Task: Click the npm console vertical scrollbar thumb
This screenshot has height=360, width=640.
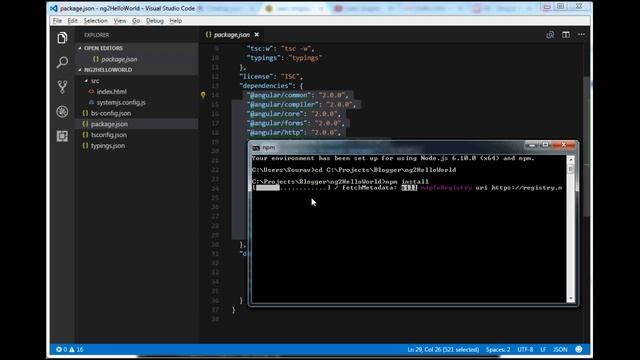Action: tap(571, 169)
